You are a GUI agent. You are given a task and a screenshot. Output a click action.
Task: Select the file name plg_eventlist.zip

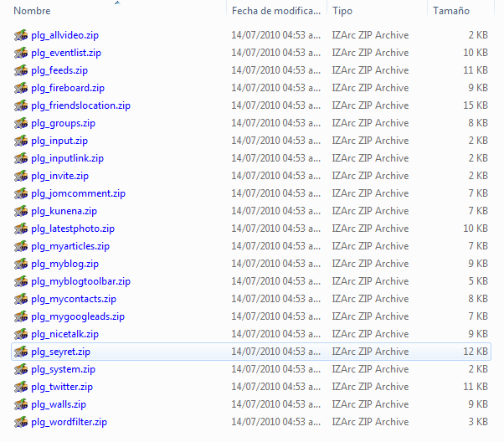(x=66, y=53)
